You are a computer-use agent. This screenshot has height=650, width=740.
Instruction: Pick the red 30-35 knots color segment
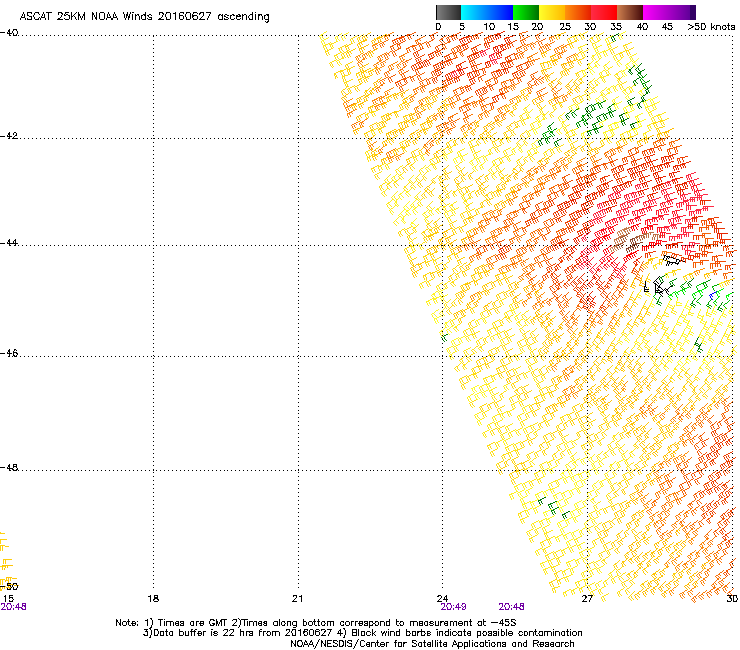coord(604,12)
